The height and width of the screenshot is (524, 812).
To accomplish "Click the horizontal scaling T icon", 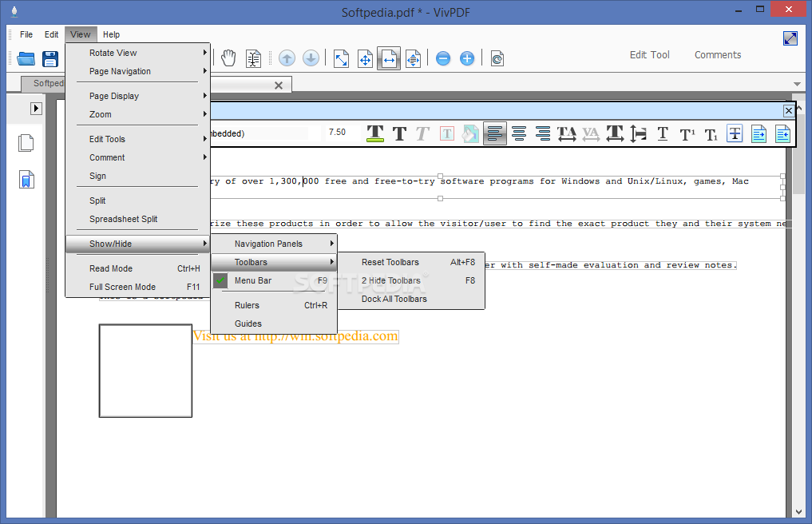I will pyautogui.click(x=615, y=133).
